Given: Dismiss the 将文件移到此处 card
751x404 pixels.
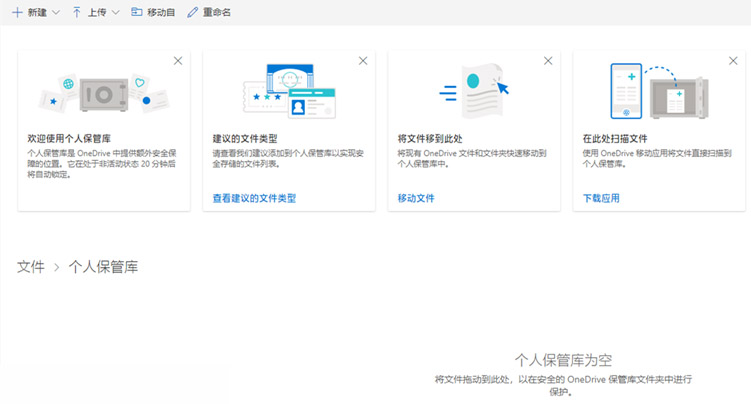Looking at the screenshot, I should pyautogui.click(x=548, y=61).
